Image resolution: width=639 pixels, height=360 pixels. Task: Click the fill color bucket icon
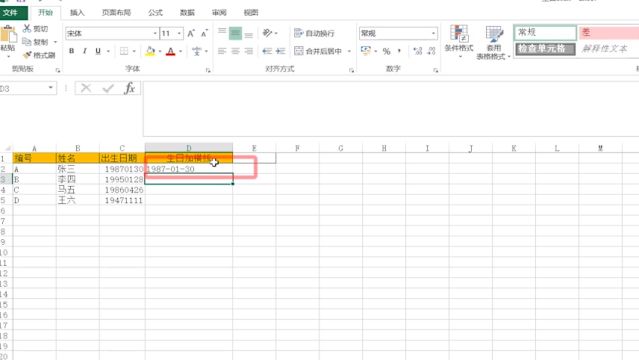(150, 51)
